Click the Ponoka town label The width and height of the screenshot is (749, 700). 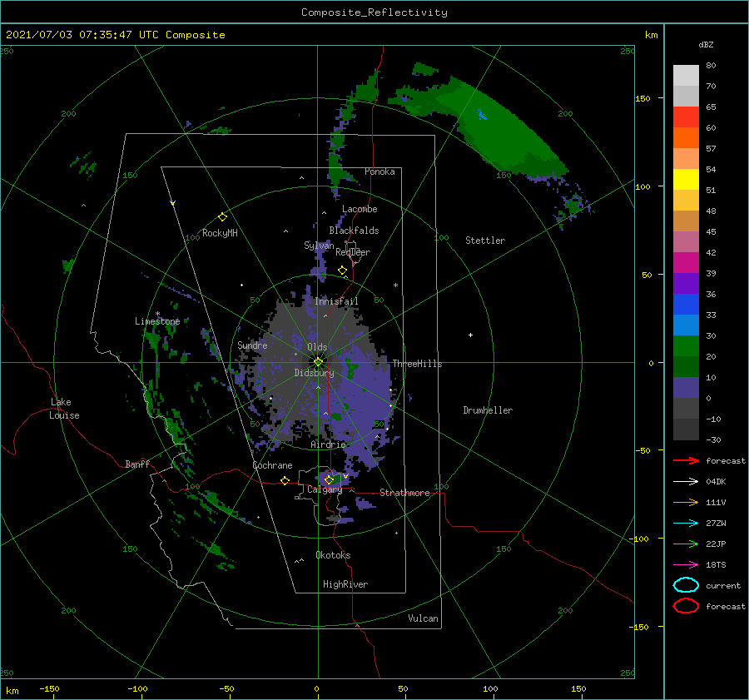tap(379, 171)
